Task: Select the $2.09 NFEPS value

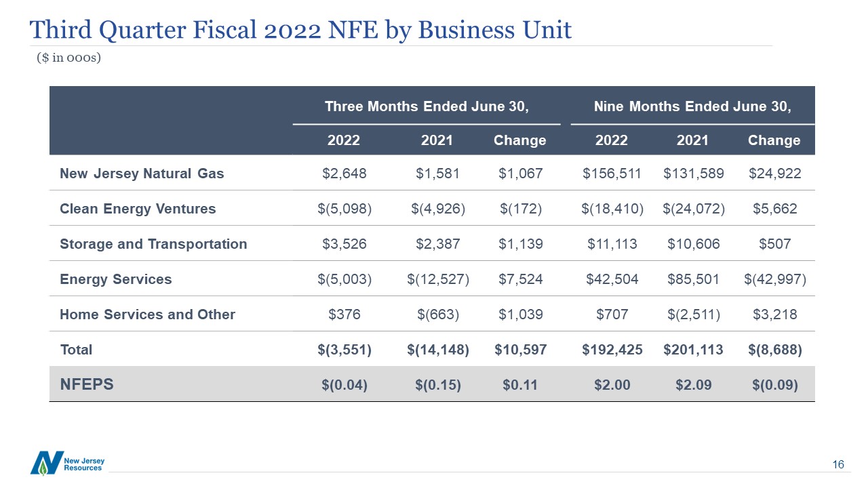Action: pyautogui.click(x=693, y=385)
